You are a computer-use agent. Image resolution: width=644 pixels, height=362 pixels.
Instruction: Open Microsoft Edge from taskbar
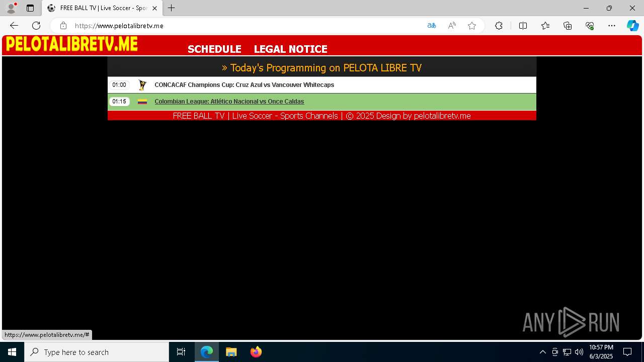point(207,352)
